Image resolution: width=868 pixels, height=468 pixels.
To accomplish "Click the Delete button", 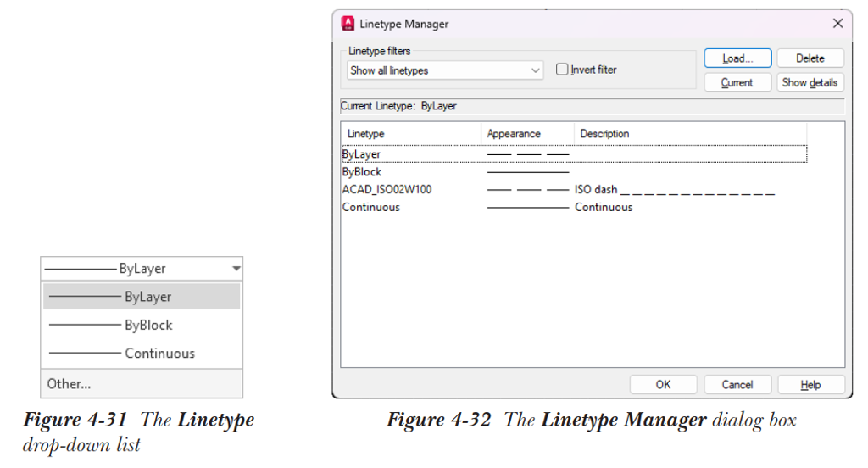I will pyautogui.click(x=810, y=58).
